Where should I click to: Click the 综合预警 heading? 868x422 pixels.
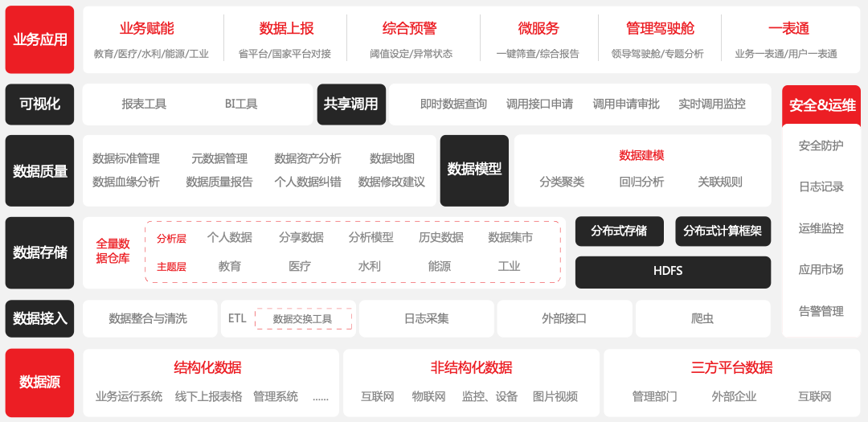coord(409,29)
